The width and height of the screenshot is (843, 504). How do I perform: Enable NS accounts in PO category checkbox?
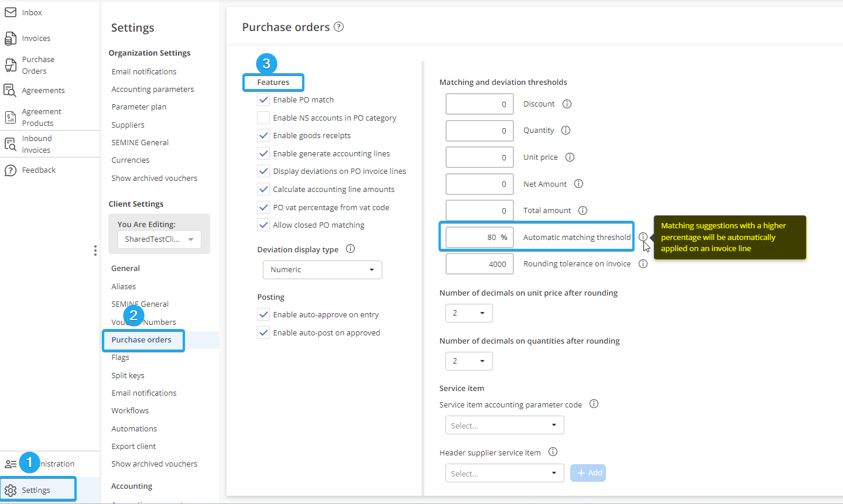pyautogui.click(x=263, y=118)
